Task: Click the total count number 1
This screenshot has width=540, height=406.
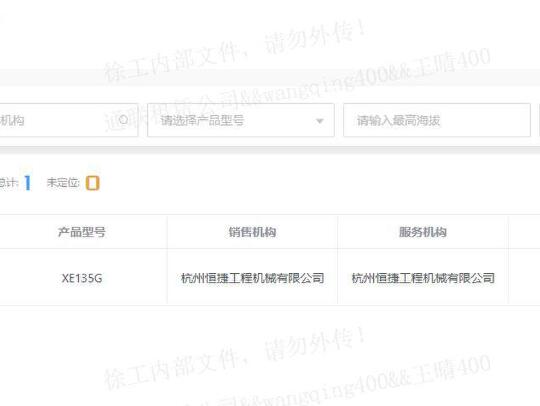Action: (28, 183)
